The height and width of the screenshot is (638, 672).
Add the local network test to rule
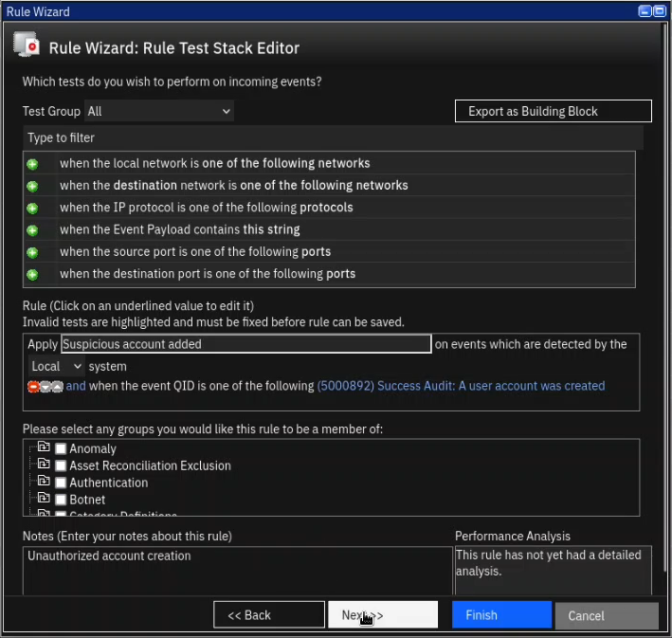(x=32, y=163)
